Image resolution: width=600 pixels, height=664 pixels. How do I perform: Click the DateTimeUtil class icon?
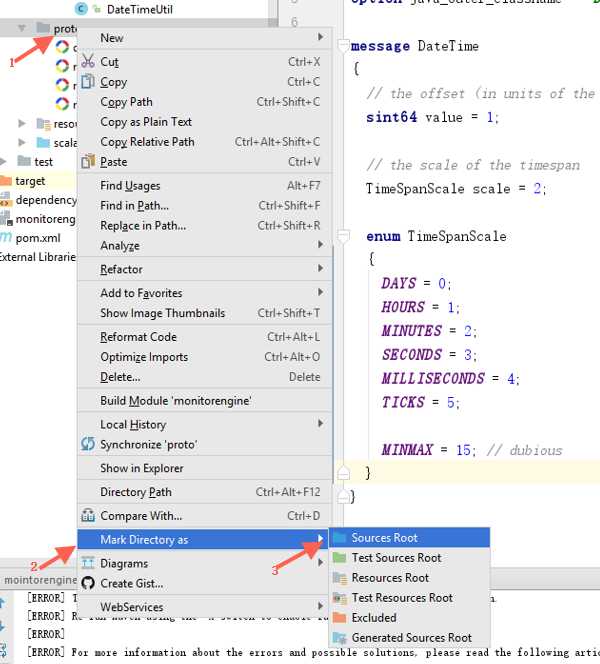pos(81,9)
